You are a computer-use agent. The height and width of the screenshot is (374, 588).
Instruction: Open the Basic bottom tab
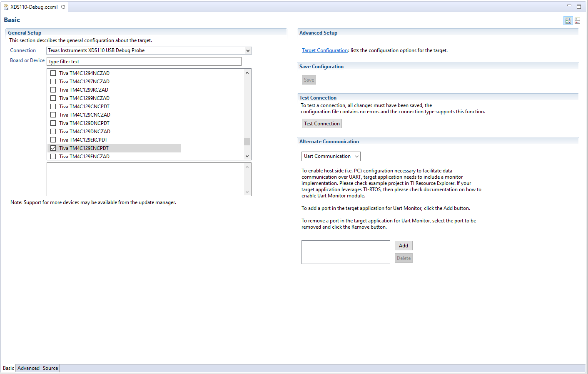click(8, 368)
